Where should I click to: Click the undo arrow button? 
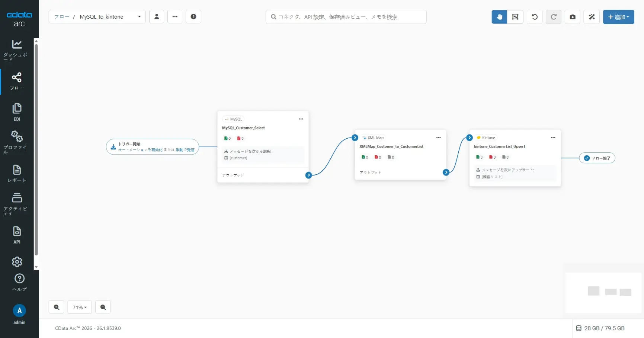point(534,17)
